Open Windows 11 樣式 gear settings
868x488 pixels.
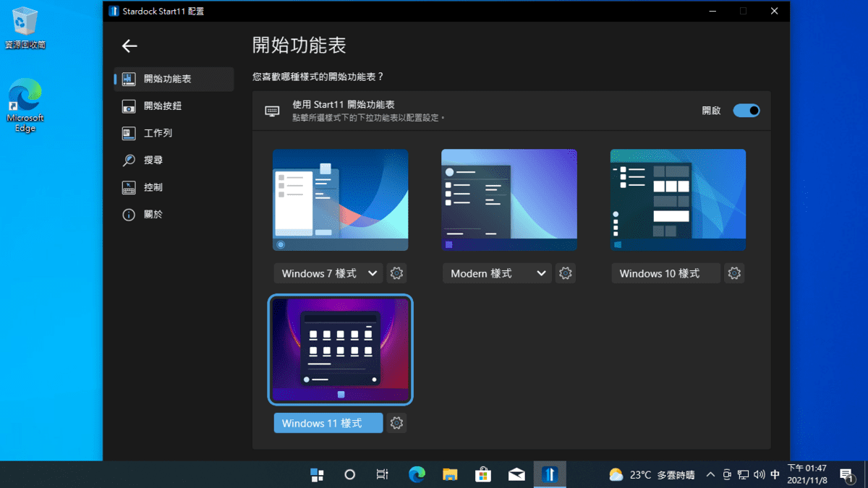pos(396,423)
